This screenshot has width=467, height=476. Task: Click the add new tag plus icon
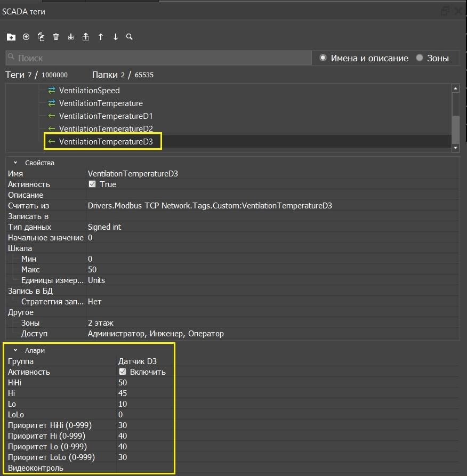[x=26, y=37]
